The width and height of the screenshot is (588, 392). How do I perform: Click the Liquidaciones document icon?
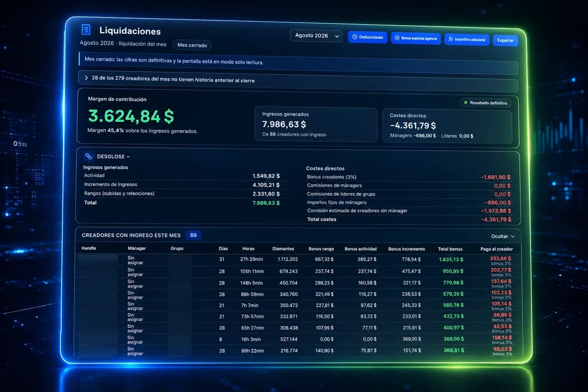tap(86, 29)
